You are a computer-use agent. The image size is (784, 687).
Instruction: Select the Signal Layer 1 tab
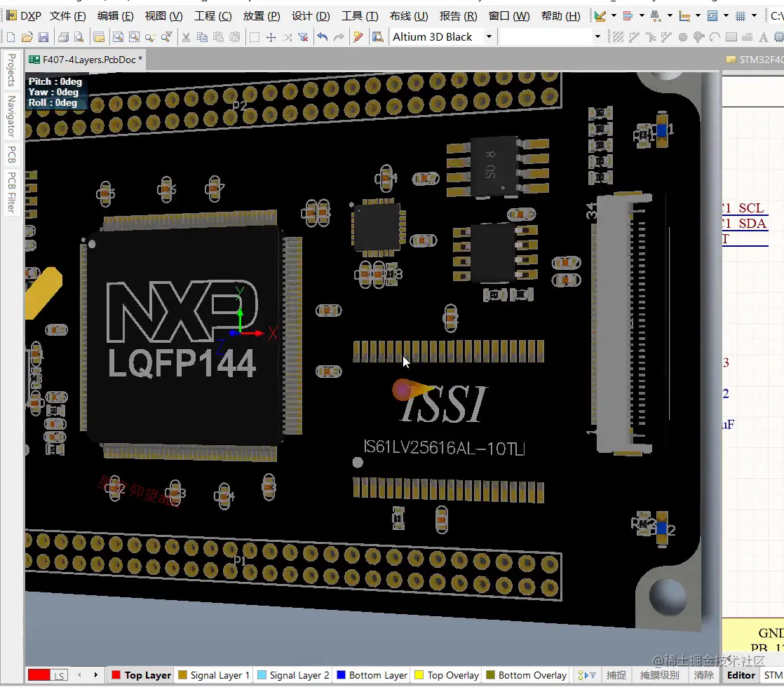click(213, 675)
